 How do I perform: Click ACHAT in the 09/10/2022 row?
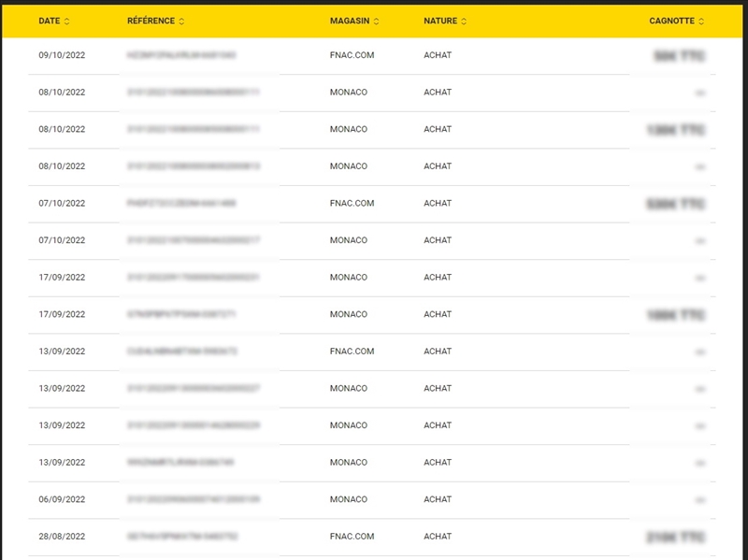[x=438, y=55]
